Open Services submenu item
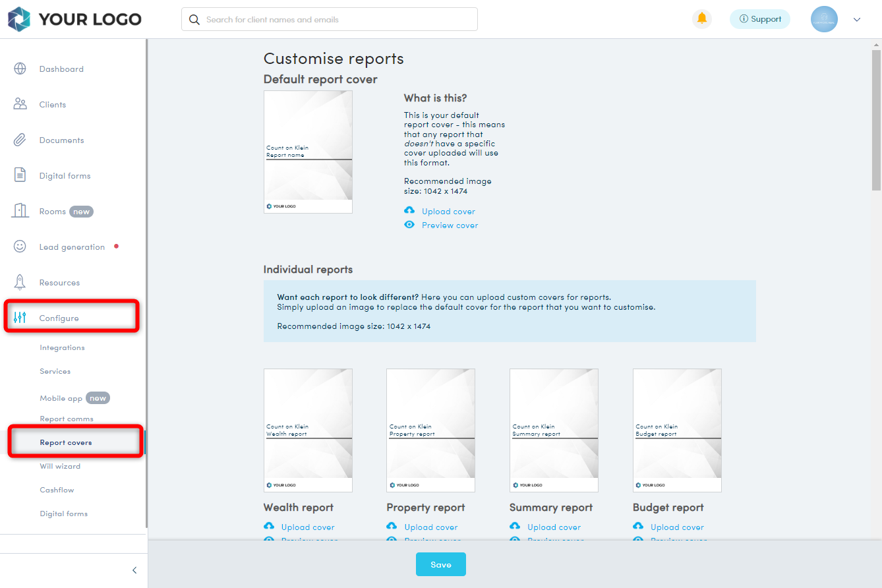Viewport: 882px width, 588px height. pyautogui.click(x=55, y=371)
